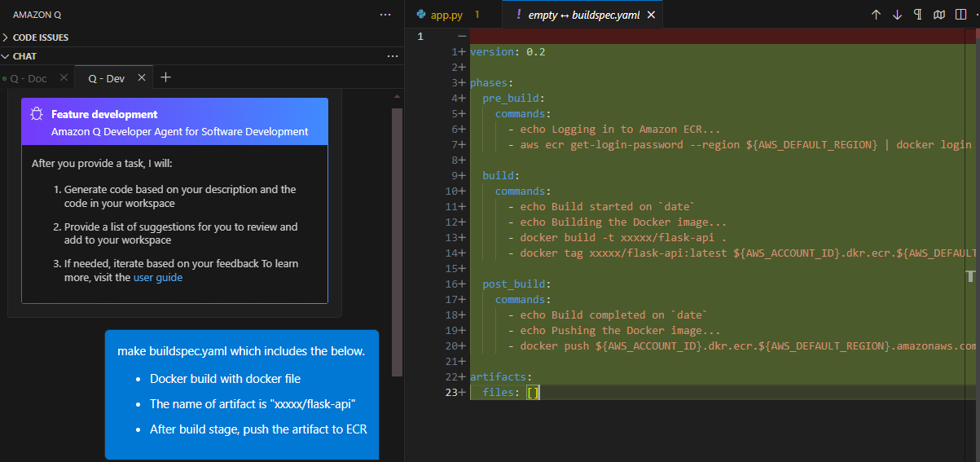
Task: Click 'Generate code based on your description' item
Action: 180,196
